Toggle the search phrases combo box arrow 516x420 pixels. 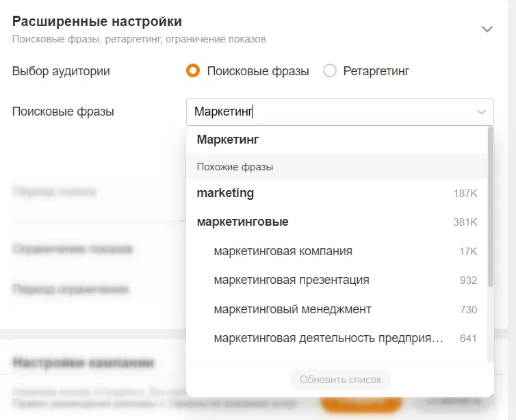(481, 111)
